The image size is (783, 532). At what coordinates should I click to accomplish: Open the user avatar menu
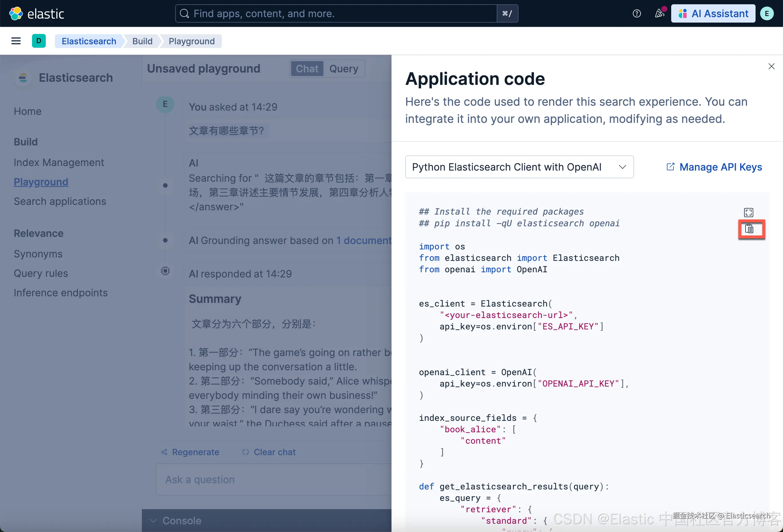click(766, 13)
